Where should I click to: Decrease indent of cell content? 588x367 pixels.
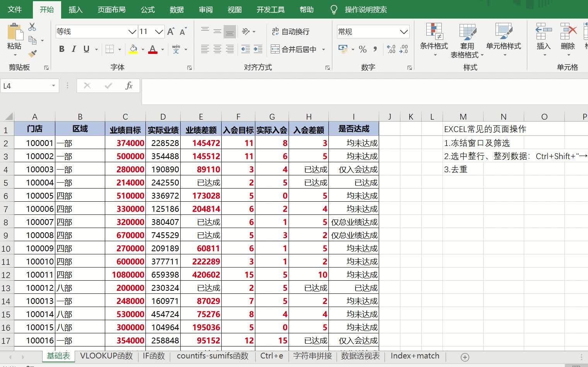click(x=246, y=49)
